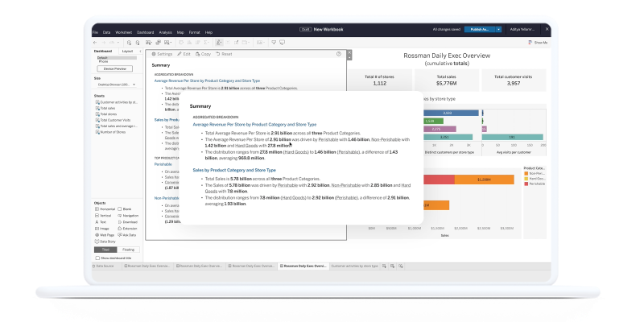The width and height of the screenshot is (644, 322).
Task: Collapse the side pane chevron next to Layout
Action: coord(140,52)
